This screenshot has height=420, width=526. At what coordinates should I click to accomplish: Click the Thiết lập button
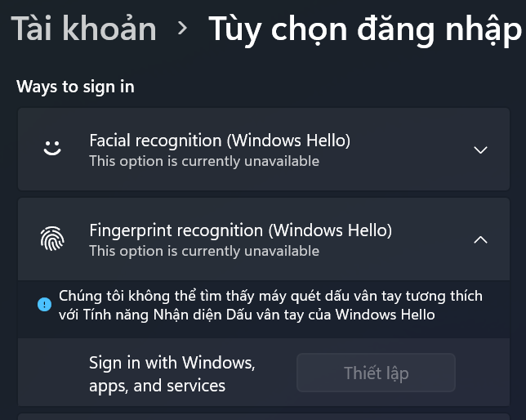[x=376, y=373]
